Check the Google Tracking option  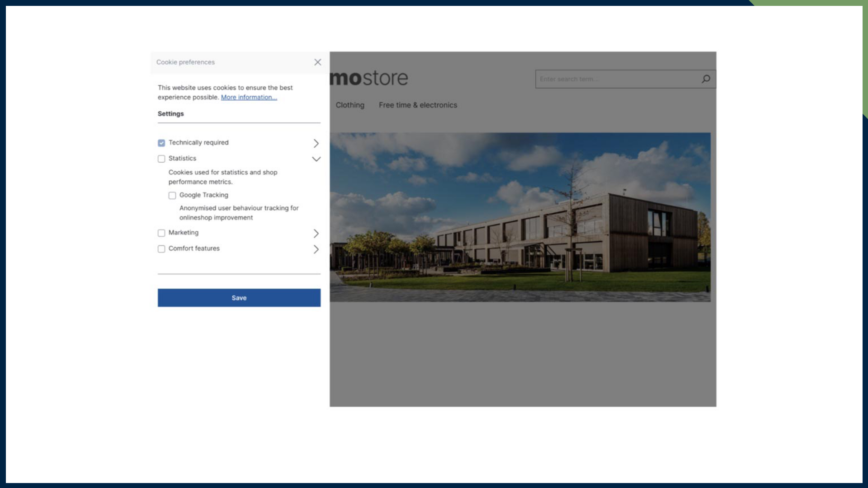172,195
